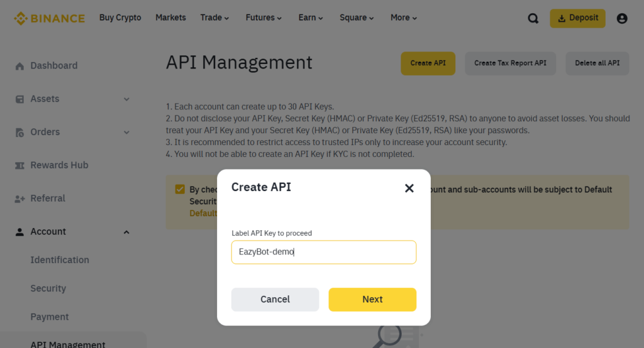Toggle the Default Security Controls checkbox

(180, 189)
